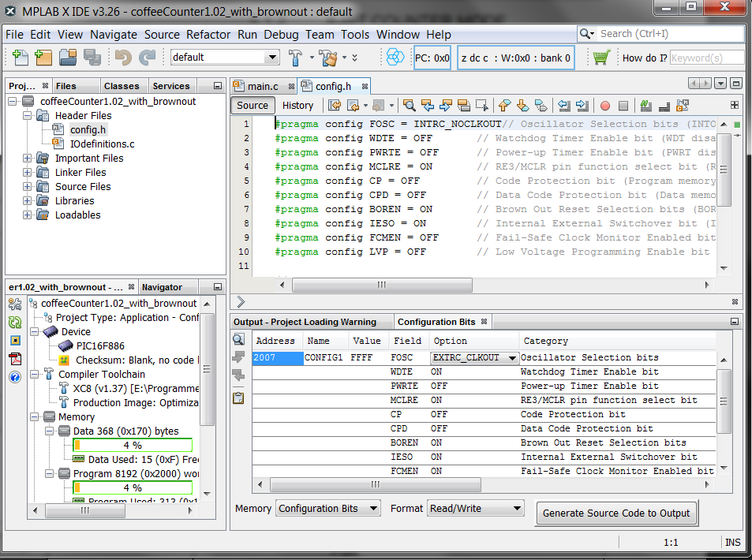Start macro recording with the red circle
752x560 pixels.
point(605,106)
